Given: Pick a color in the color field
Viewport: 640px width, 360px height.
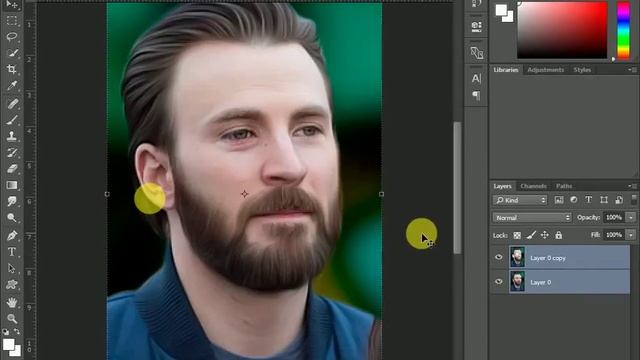Looking at the screenshot, I should 562,30.
